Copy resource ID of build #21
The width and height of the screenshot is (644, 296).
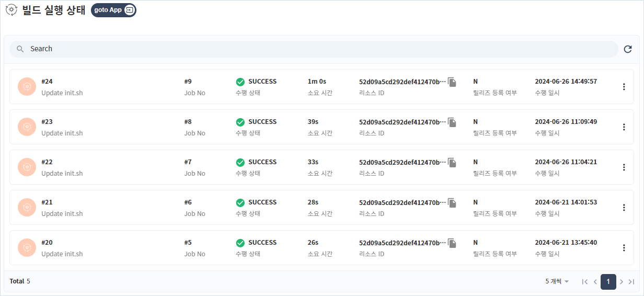pyautogui.click(x=452, y=203)
